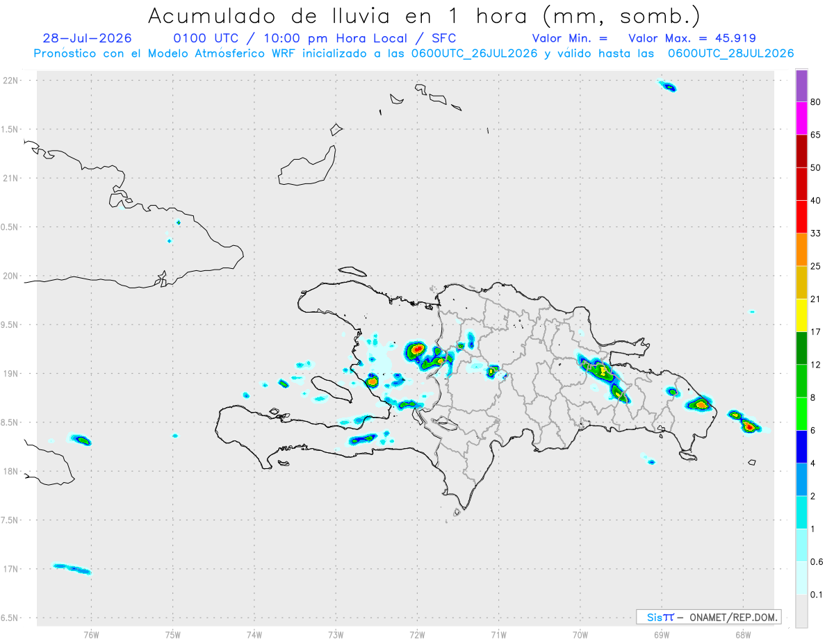The width and height of the screenshot is (834, 644).
Task: Select the '0600UTC_26JUL2026' initialization time
Action: pos(476,53)
